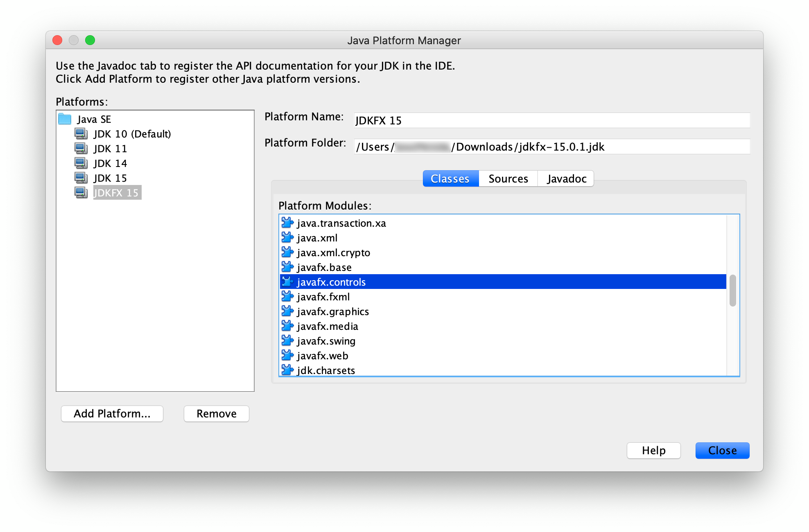The image size is (809, 532).
Task: Select the java.xml.crypto module icon
Action: click(x=288, y=252)
